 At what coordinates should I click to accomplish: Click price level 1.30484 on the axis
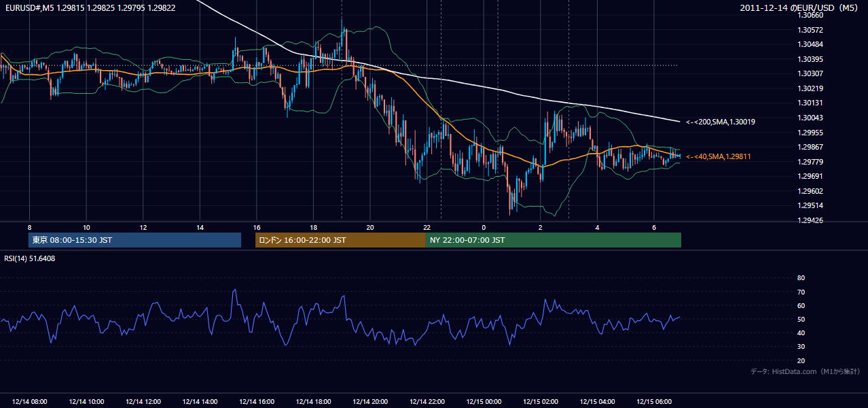pyautogui.click(x=810, y=44)
